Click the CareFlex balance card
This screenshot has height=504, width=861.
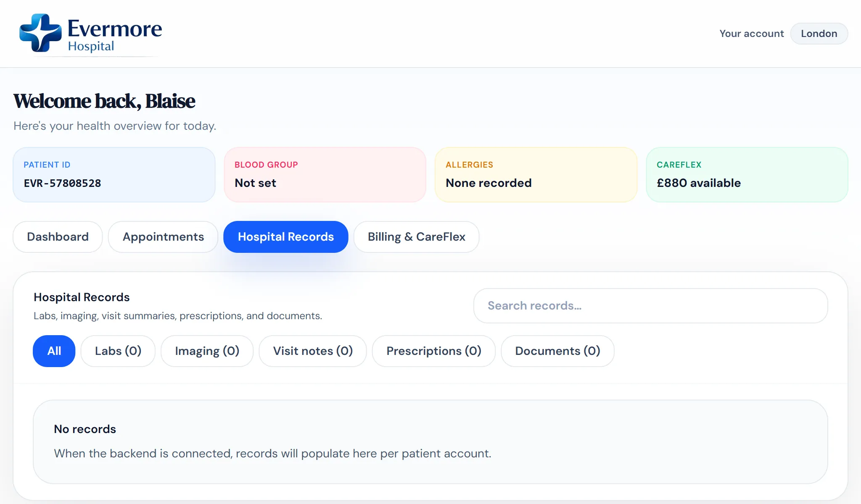click(747, 175)
